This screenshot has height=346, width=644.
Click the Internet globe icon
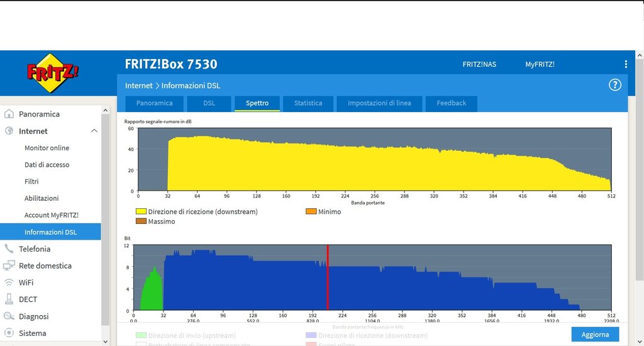9,131
